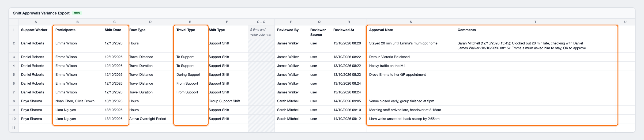Click '9 time and value columns' placeholder
The height and width of the screenshot is (140, 644).
coord(261,32)
